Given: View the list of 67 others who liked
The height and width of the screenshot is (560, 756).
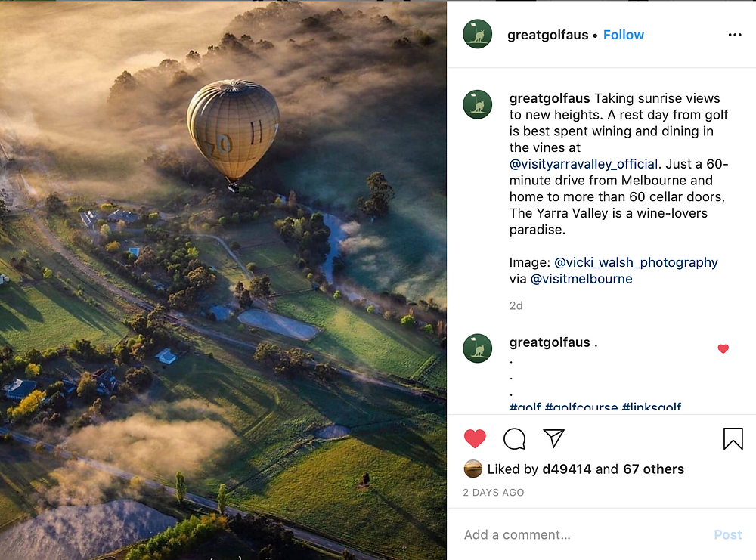Looking at the screenshot, I should coord(653,469).
